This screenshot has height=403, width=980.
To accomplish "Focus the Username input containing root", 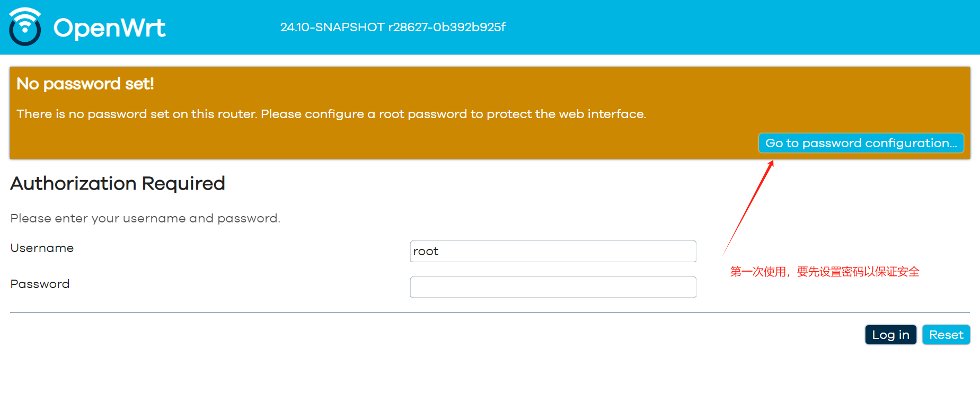I will click(553, 251).
